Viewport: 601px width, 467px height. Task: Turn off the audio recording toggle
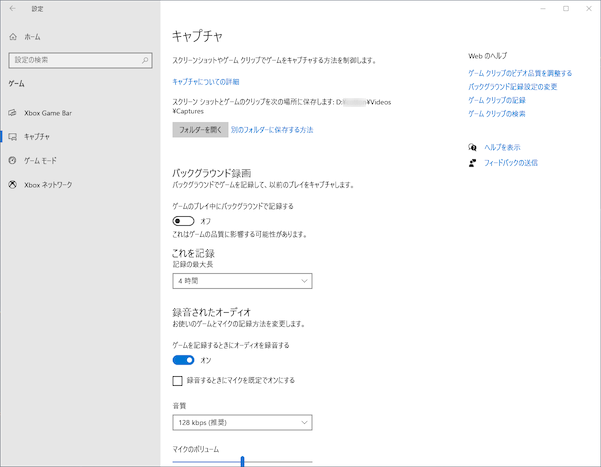click(183, 360)
